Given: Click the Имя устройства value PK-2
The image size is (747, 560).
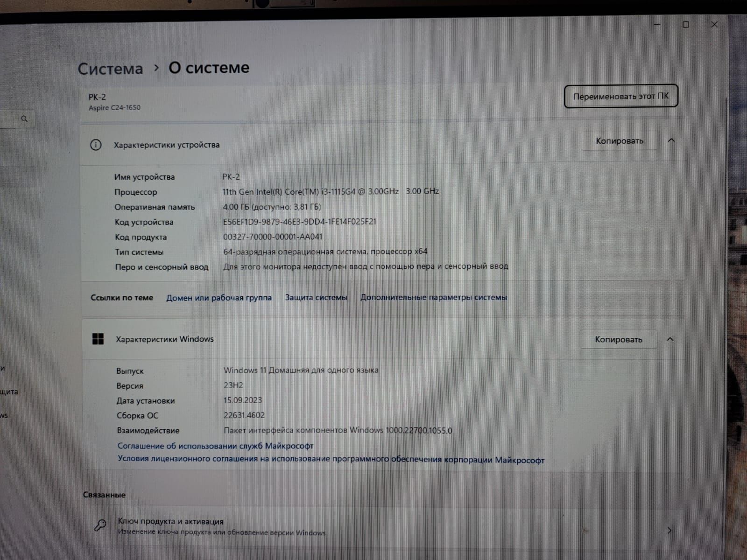Looking at the screenshot, I should [231, 177].
